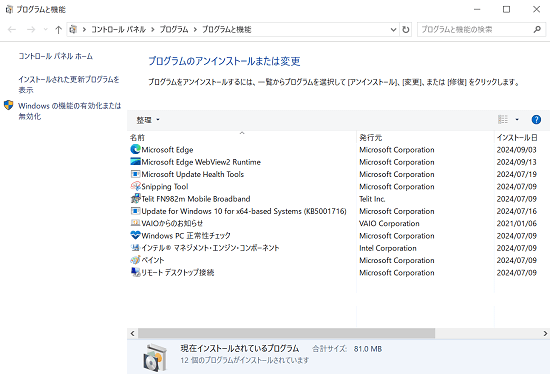Screen dimensions: 550x374
Task: Select インテル マネジメント・エンジン・コンポーネント row text
Action: 210,248
